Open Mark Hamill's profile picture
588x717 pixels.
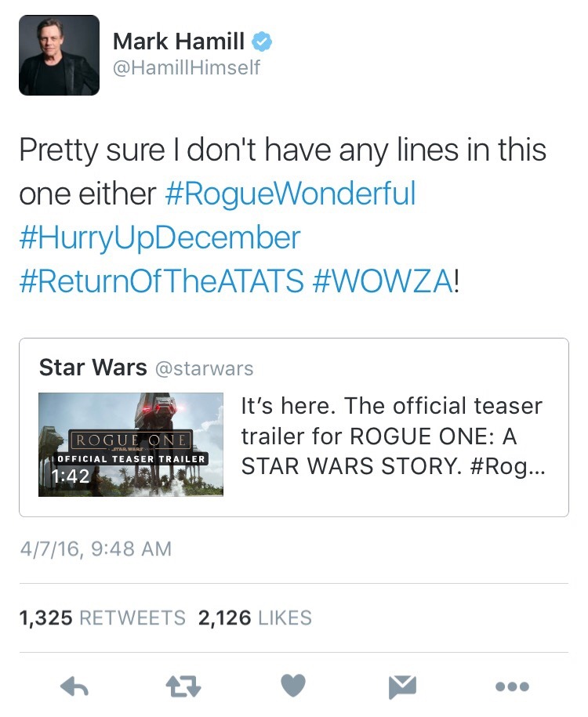(60, 56)
